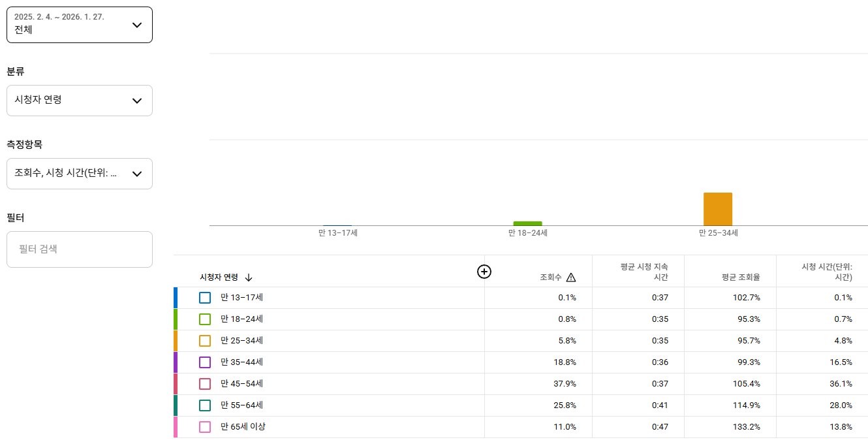Image resolution: width=868 pixels, height=444 pixels.
Task: Click the 필터 검색 input field
Action: coord(80,249)
